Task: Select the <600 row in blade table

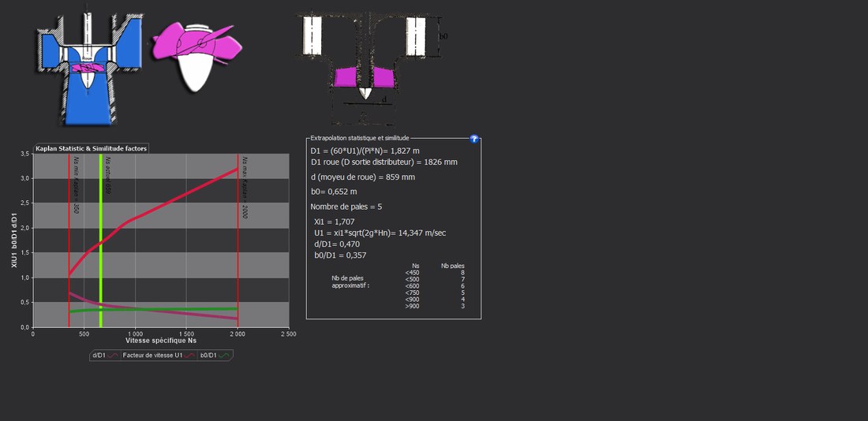Action: (435, 286)
